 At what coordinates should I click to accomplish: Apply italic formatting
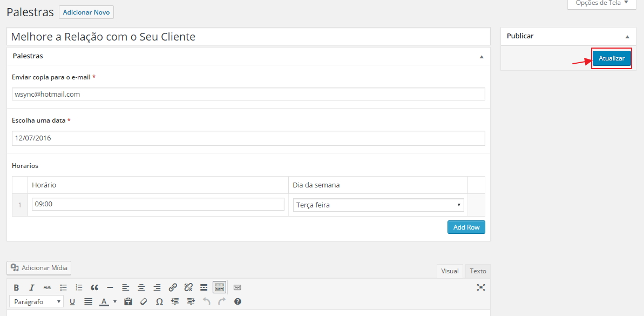(x=32, y=287)
